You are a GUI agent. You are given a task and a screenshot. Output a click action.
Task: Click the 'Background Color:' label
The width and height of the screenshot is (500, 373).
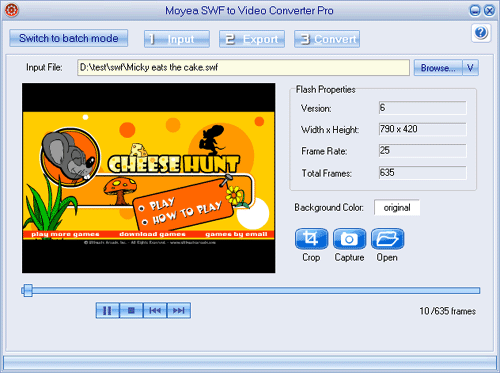pos(329,207)
